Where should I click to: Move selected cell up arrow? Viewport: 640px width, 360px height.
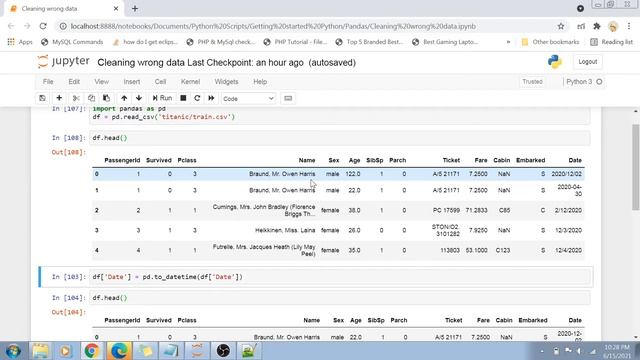click(124, 98)
